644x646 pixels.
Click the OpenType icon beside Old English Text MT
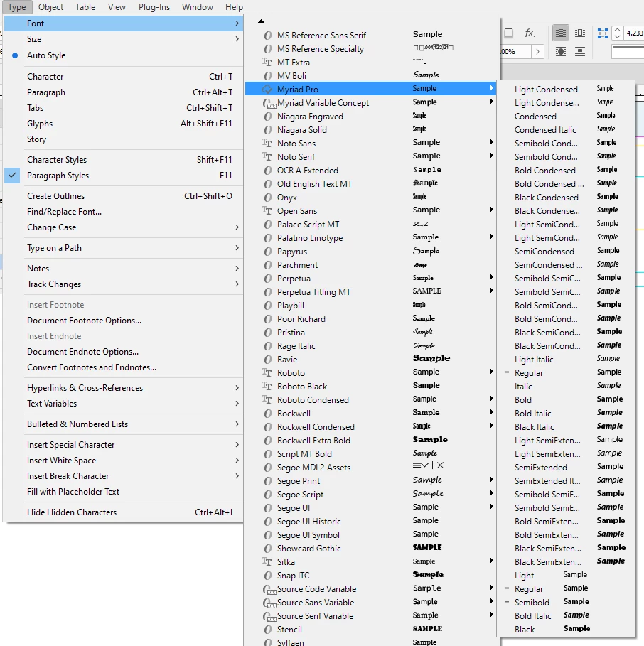268,184
